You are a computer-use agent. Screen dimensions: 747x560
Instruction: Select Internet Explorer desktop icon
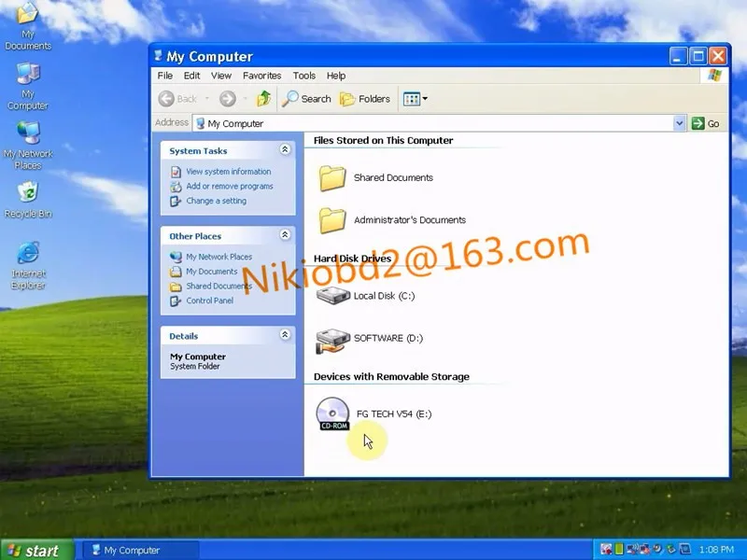(x=28, y=265)
